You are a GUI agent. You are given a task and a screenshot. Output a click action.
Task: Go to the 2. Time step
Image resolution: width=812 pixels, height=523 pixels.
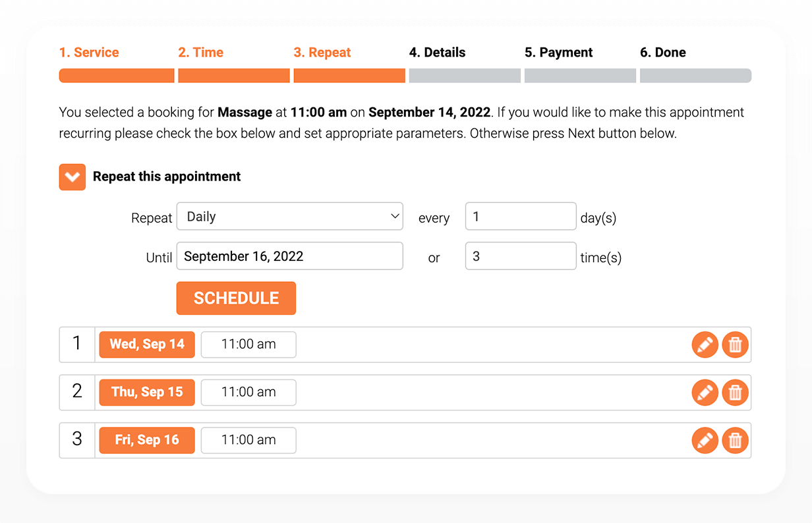[201, 53]
